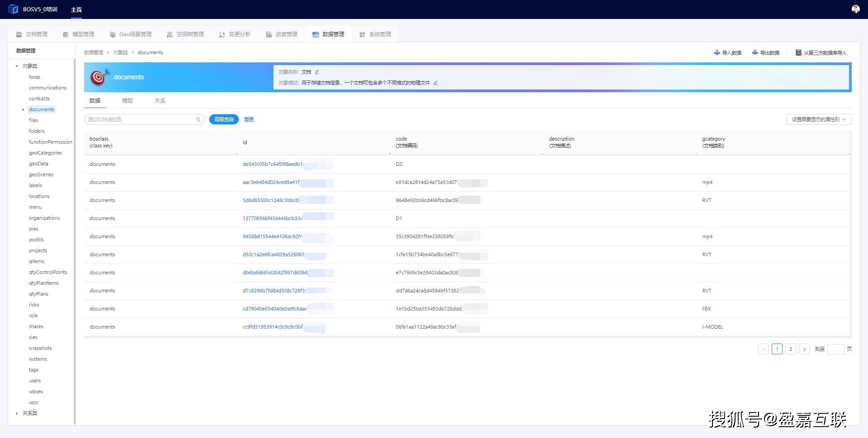Focus the ID quick search field

(x=140, y=119)
